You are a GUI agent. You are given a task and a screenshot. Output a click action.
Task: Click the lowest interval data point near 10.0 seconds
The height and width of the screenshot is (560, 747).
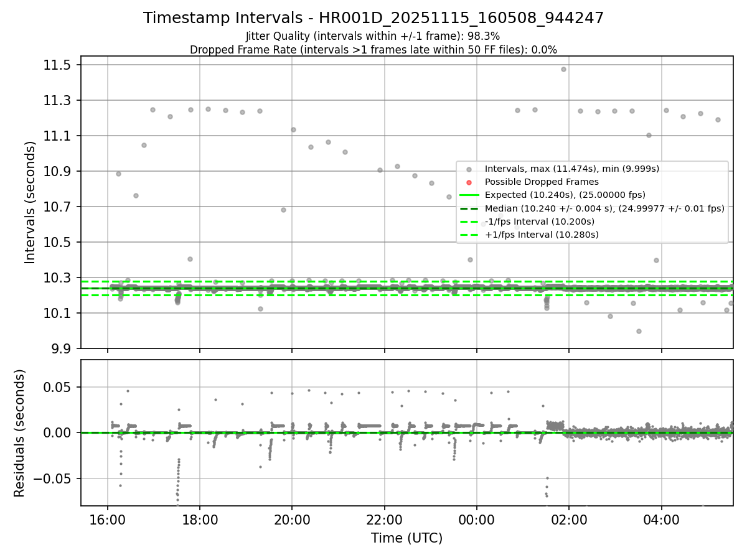[x=639, y=331]
